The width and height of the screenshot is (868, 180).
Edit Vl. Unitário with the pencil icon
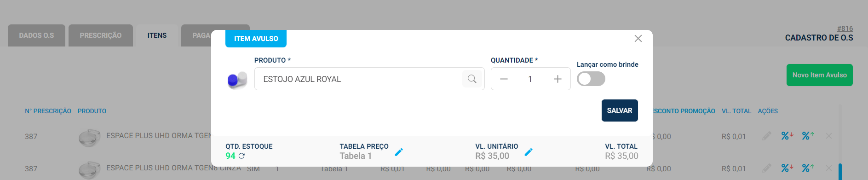[x=529, y=152]
